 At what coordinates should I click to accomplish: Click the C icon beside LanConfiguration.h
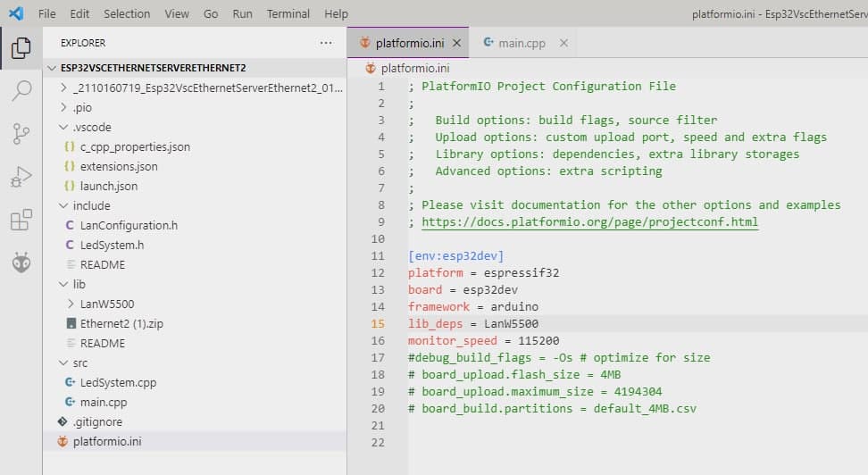[69, 225]
